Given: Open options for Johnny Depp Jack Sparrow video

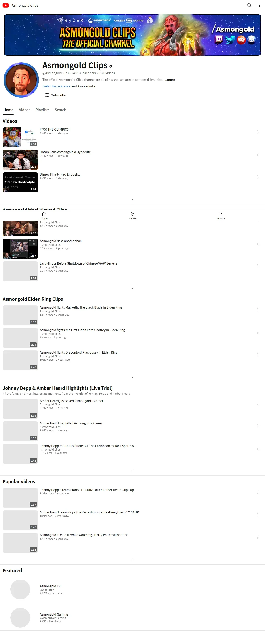Looking at the screenshot, I should [x=258, y=448].
